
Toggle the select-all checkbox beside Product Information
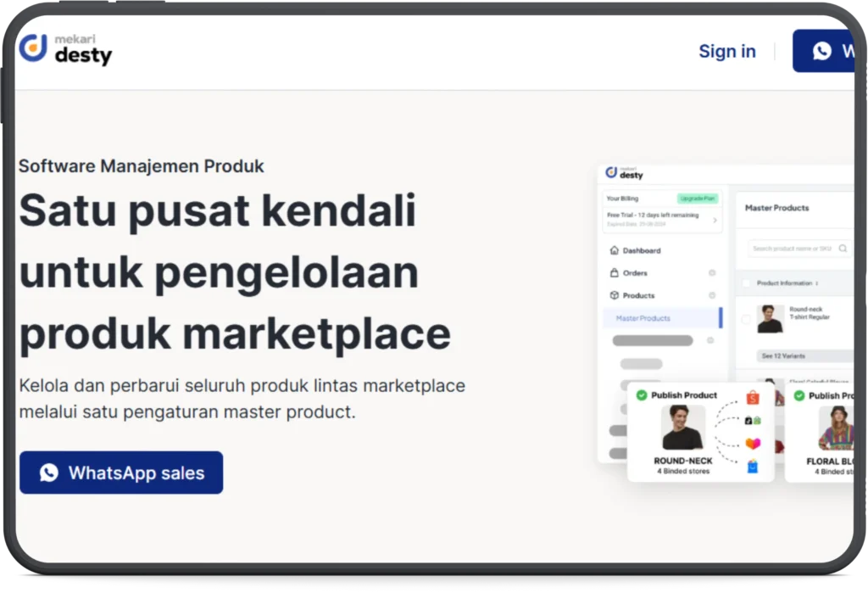746,283
